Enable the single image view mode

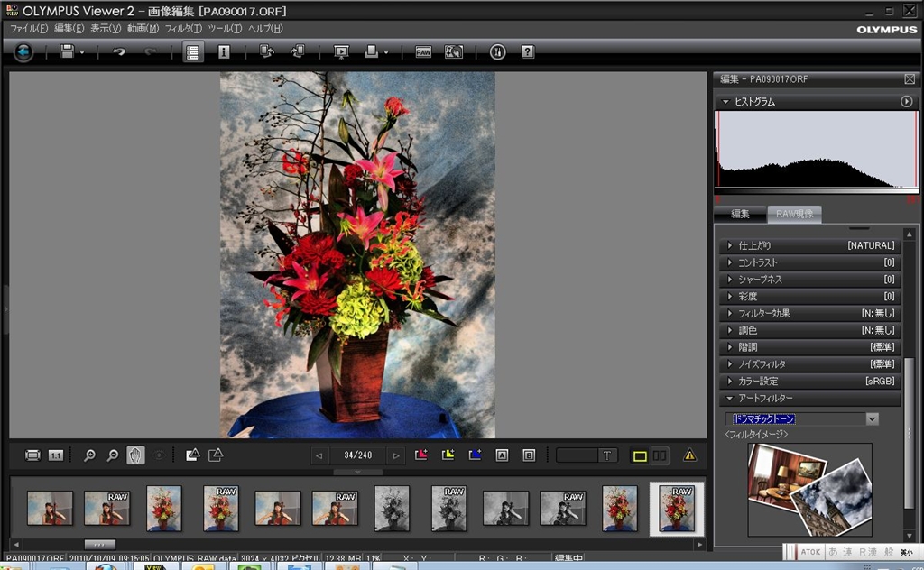click(x=640, y=455)
